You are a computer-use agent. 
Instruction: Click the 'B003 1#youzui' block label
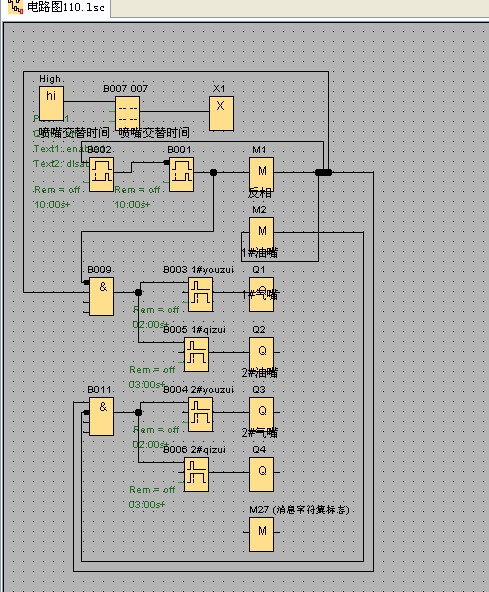(199, 270)
